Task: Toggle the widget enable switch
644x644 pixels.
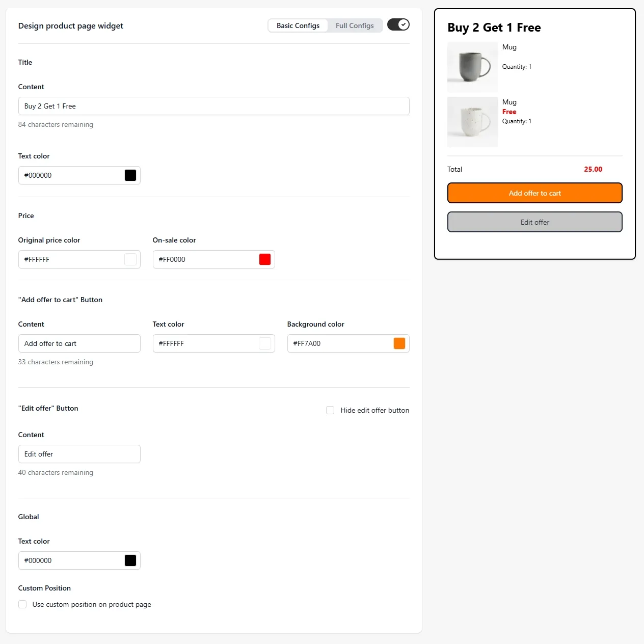Action: [398, 24]
